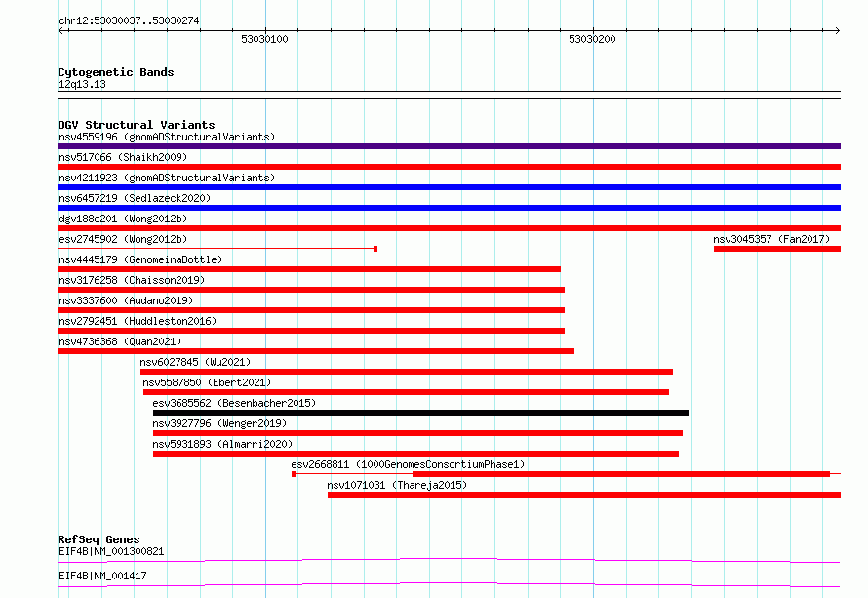Open the esv2745902 (Wong2012b) variant label

click(x=123, y=239)
